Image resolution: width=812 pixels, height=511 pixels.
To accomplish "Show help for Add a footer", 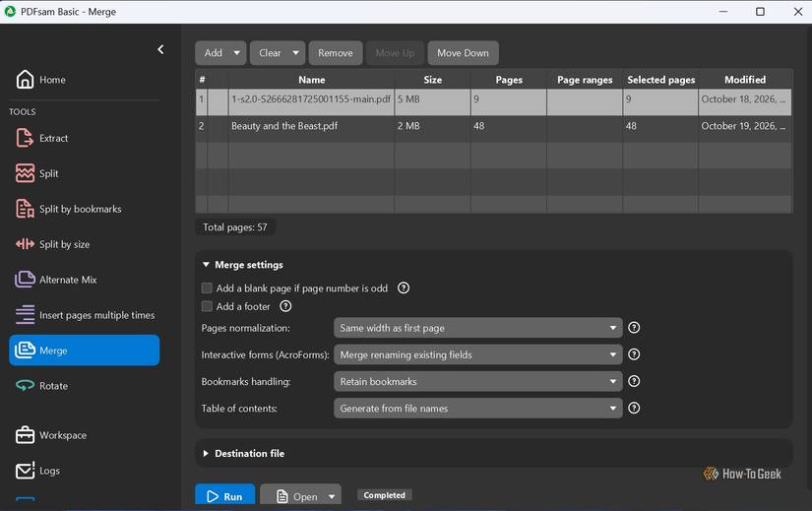I will tap(285, 306).
